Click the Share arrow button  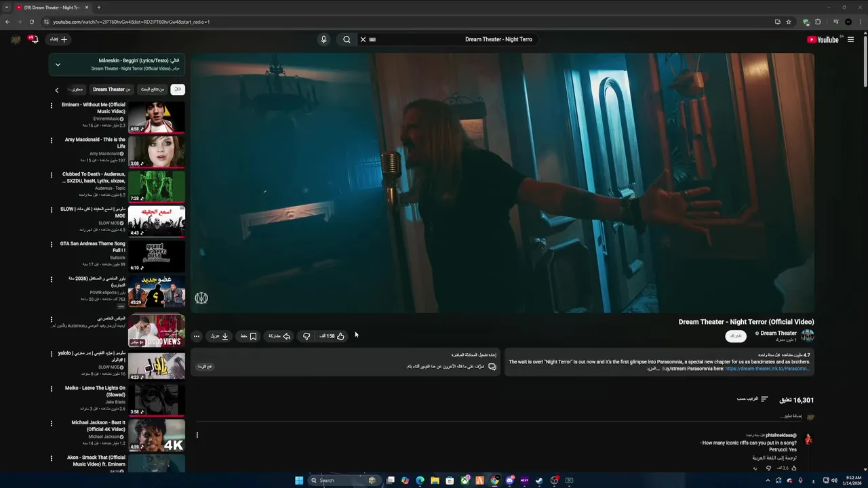[x=279, y=336]
